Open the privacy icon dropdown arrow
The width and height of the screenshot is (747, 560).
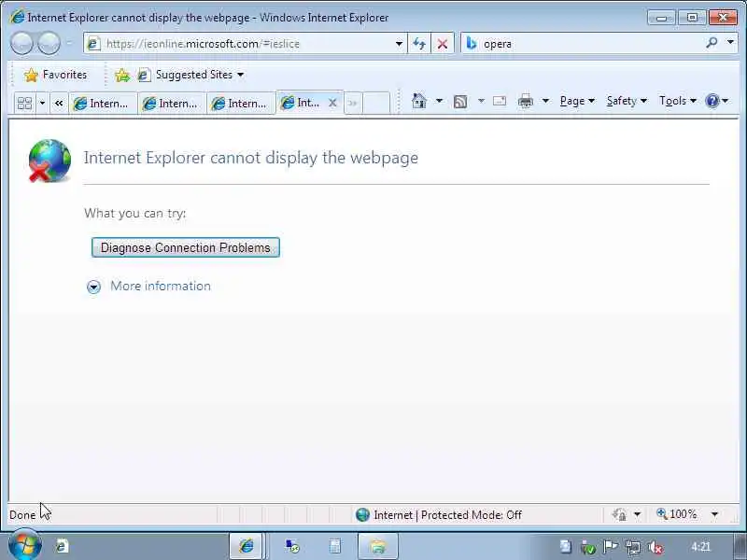[x=638, y=515]
